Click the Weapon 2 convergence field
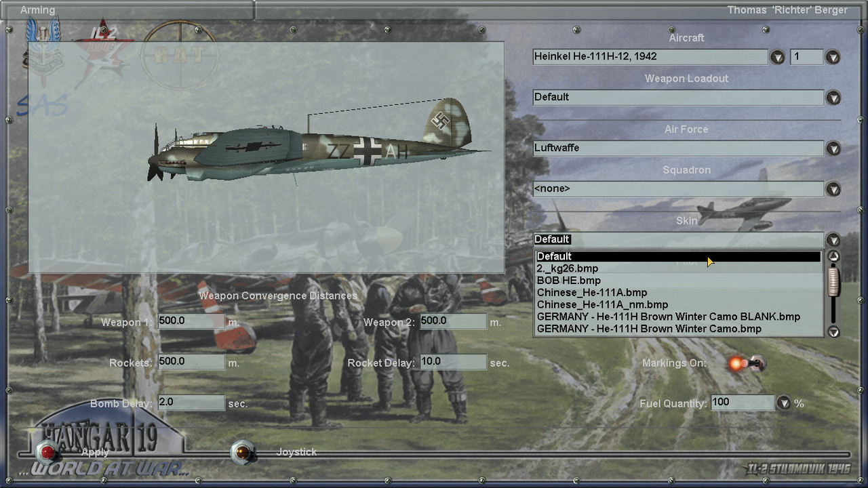 (453, 321)
